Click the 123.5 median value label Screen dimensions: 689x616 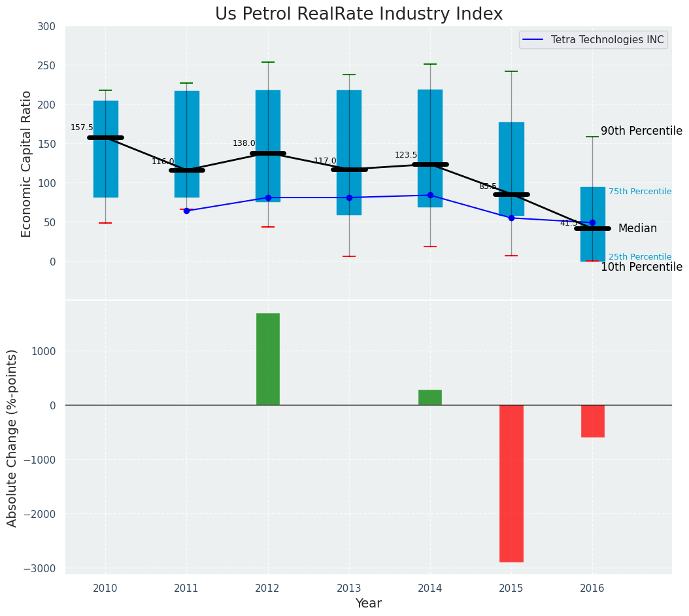(406, 155)
